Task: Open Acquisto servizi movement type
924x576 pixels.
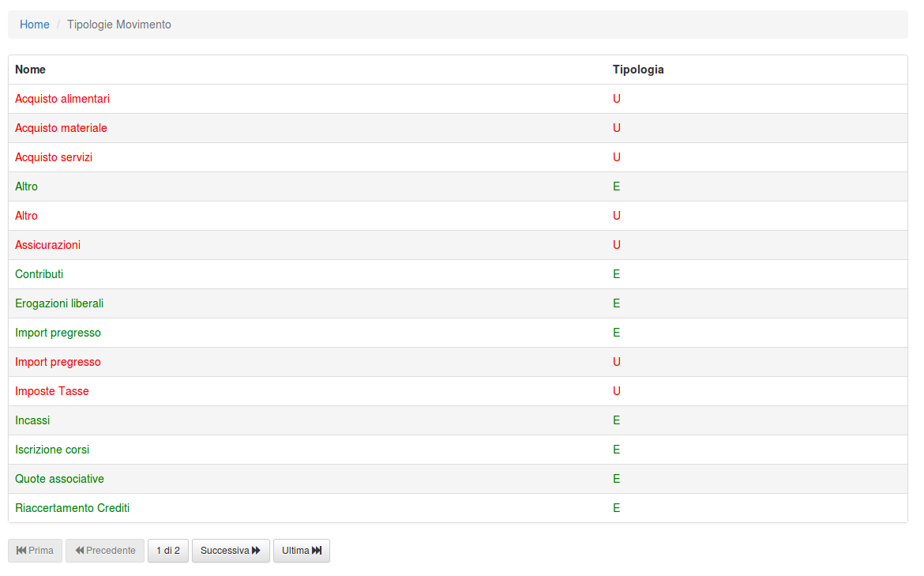Action: click(x=54, y=157)
